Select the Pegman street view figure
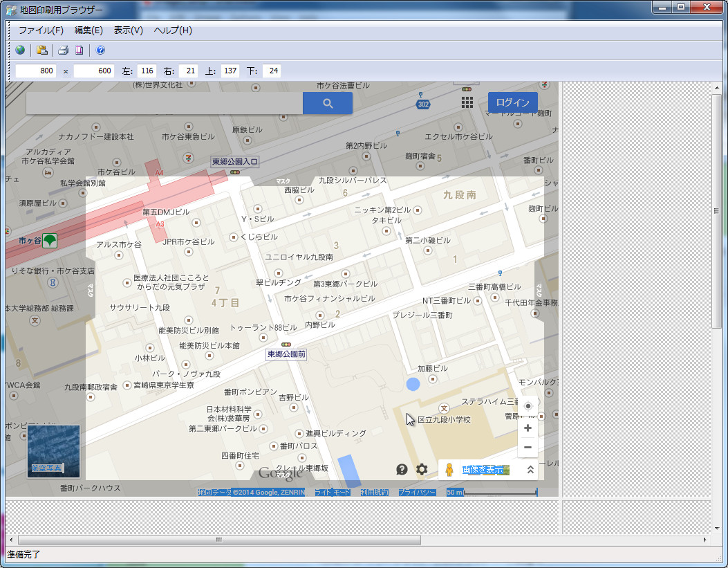This screenshot has width=728, height=568. (x=449, y=470)
